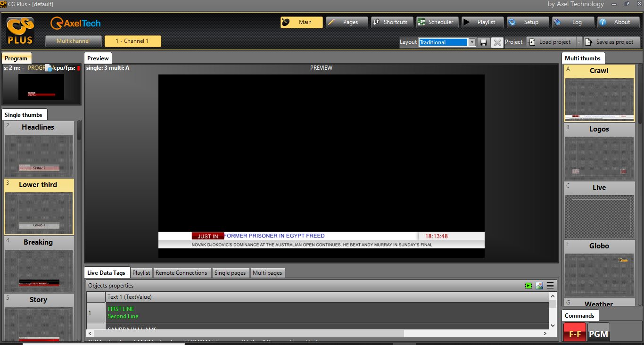The image size is (644, 345).
Task: Open Setup with the gear icon
Action: (528, 22)
